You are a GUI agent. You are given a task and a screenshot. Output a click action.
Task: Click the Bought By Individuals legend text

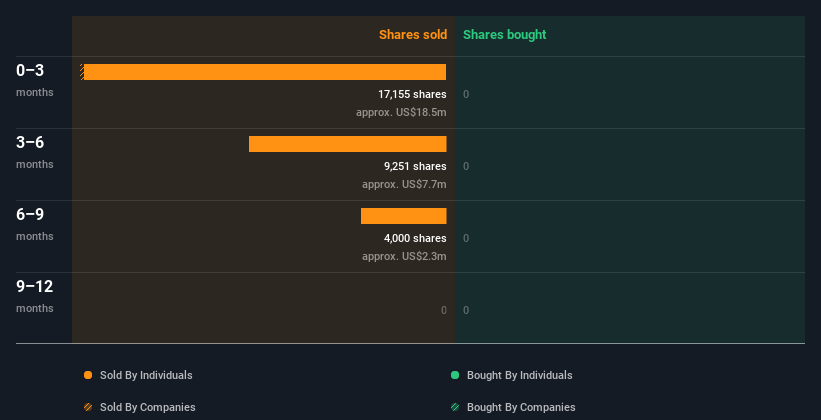pyautogui.click(x=519, y=375)
